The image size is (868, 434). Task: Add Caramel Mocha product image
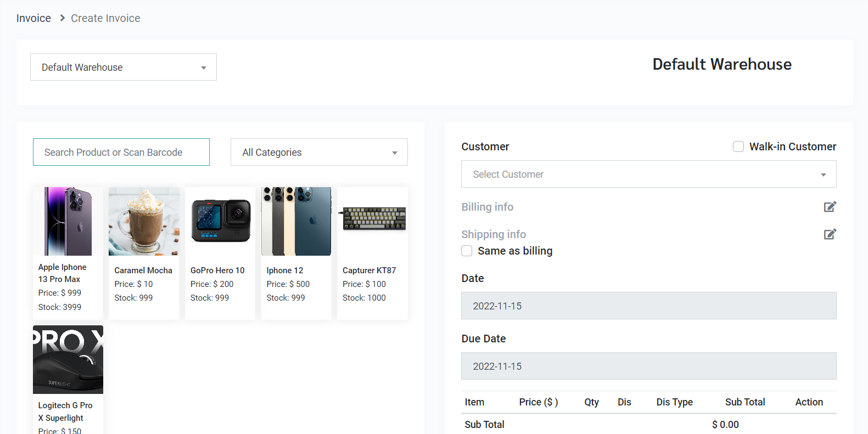pyautogui.click(x=144, y=221)
